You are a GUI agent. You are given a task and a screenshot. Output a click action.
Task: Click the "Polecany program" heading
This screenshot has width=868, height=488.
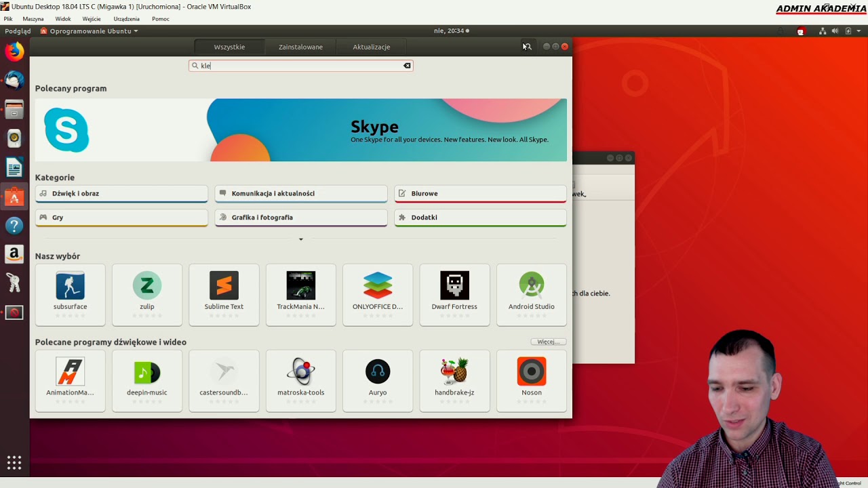tap(71, 89)
